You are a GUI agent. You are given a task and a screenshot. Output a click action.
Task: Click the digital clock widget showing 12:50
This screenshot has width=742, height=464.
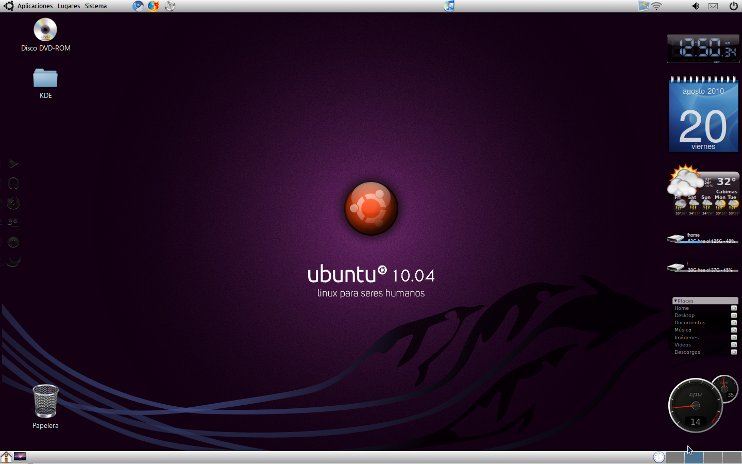pyautogui.click(x=702, y=48)
